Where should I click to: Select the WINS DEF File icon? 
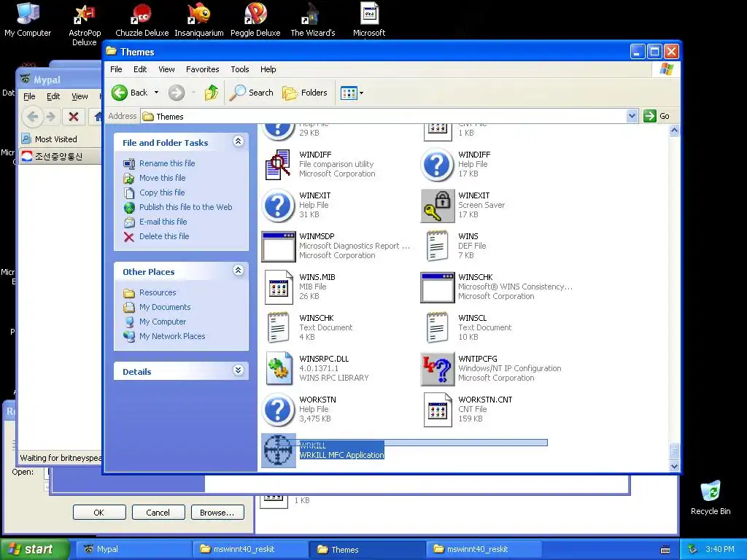pyautogui.click(x=438, y=246)
